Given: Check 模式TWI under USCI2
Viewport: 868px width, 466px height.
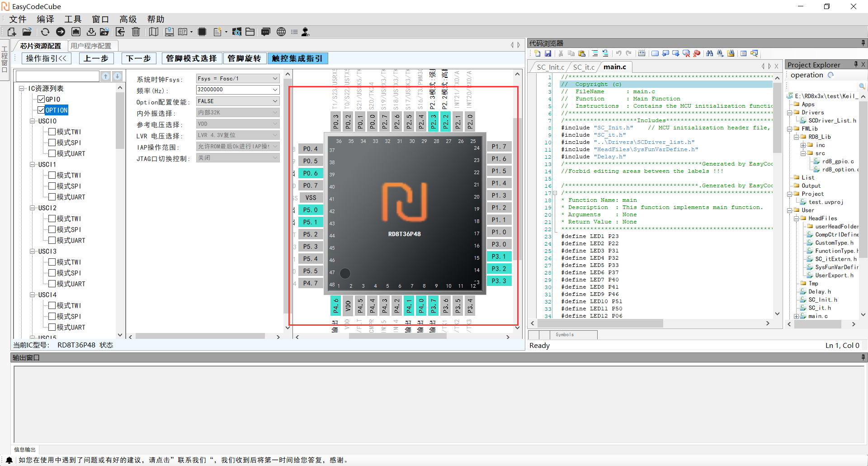Looking at the screenshot, I should coord(52,219).
